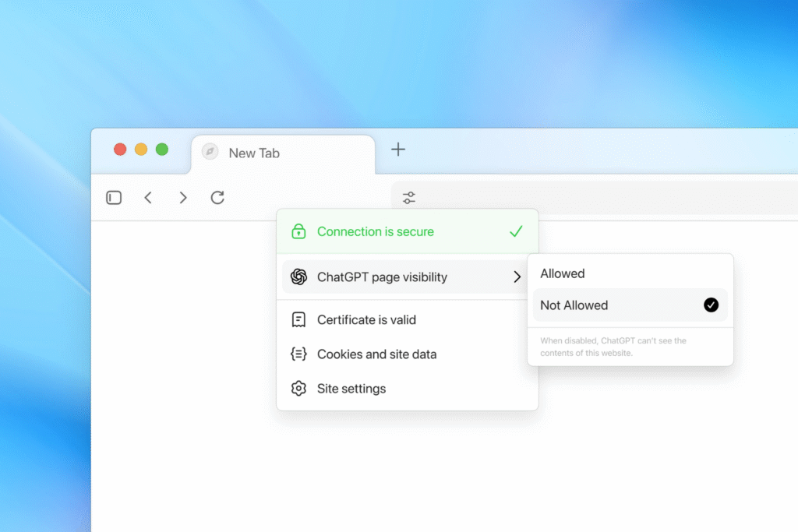Open Certificate is valid entry
This screenshot has height=532, width=798.
coord(366,319)
